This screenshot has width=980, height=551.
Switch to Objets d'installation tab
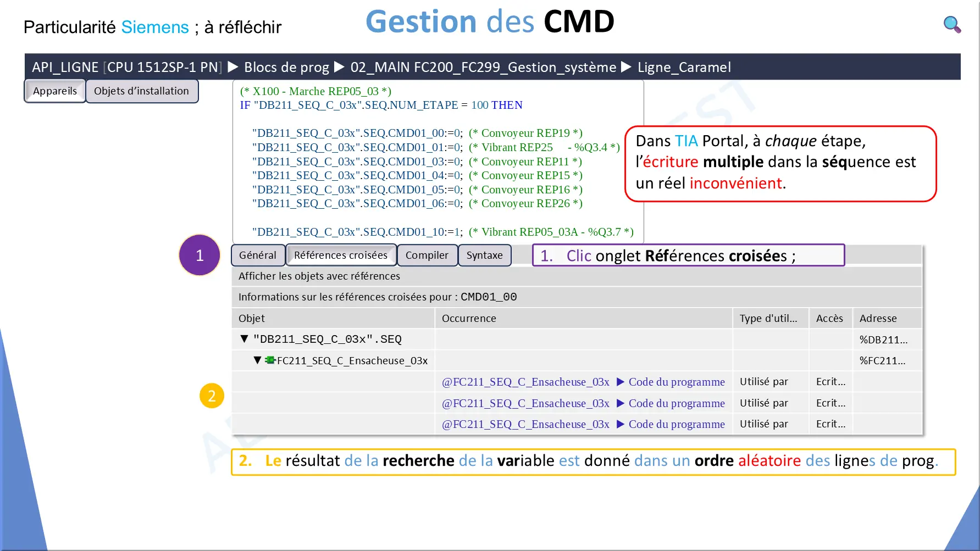click(141, 91)
